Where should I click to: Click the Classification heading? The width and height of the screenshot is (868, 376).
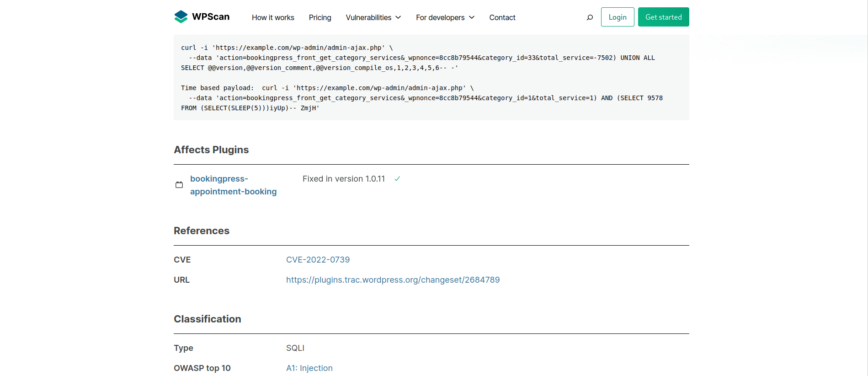(x=208, y=319)
